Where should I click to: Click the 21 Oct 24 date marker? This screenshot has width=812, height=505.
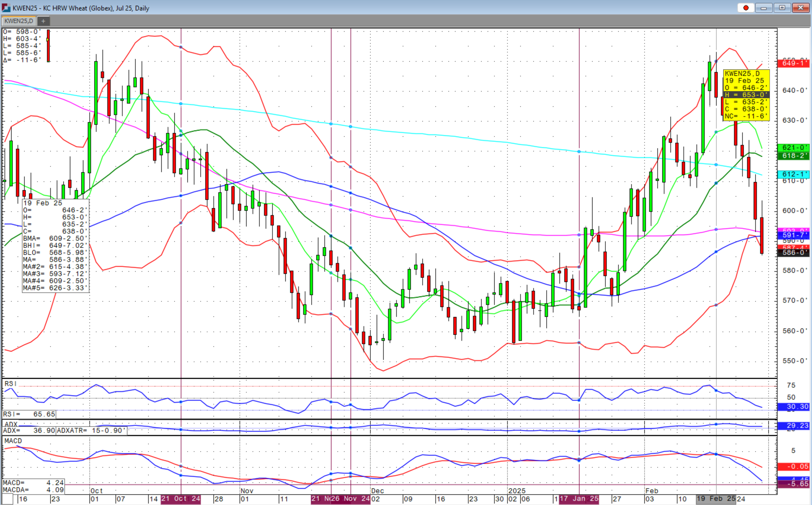click(181, 499)
